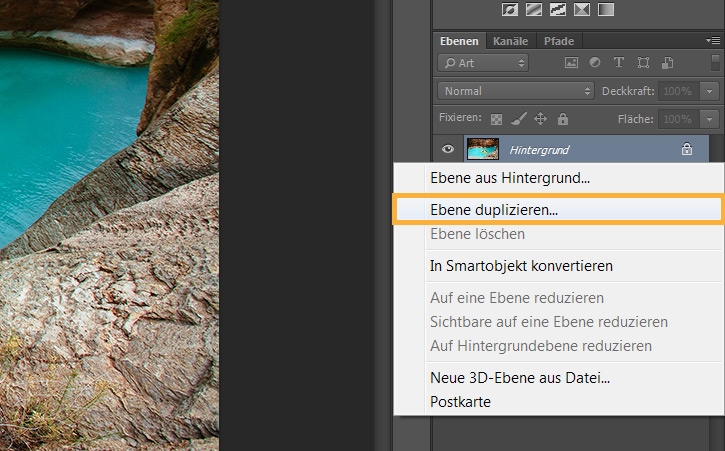Open the Normal blend mode dropdown
Image resolution: width=725 pixels, height=451 pixels.
516,91
